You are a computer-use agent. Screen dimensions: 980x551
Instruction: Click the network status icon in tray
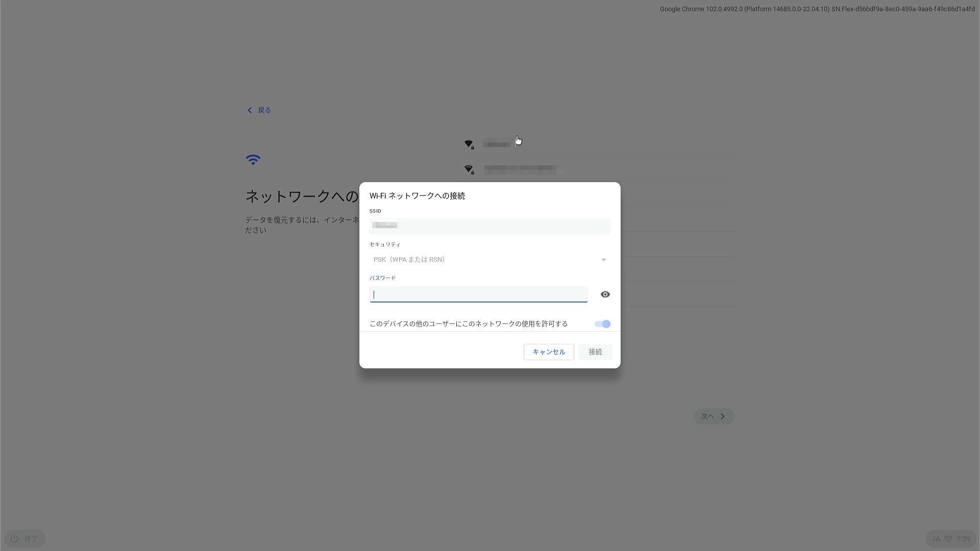(x=949, y=539)
